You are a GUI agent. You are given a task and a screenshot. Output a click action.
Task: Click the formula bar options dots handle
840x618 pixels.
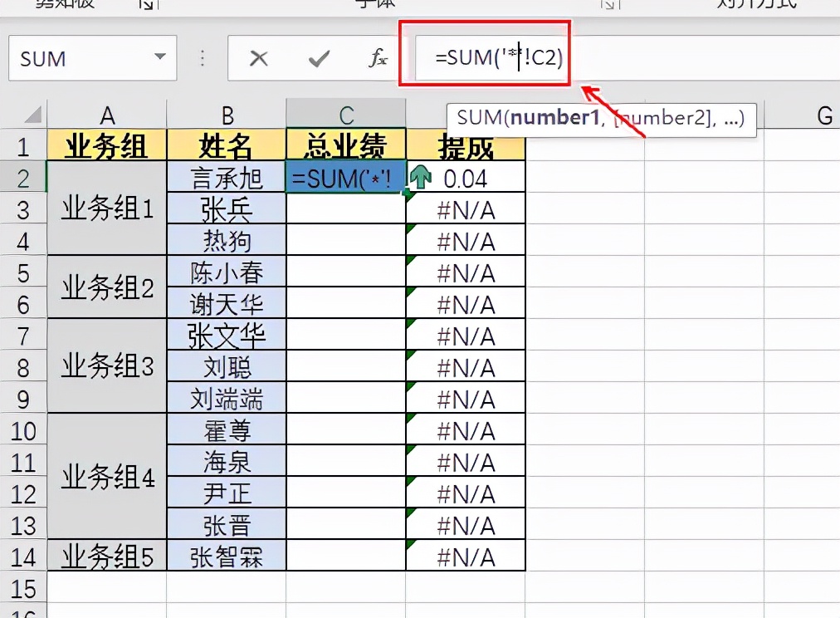(x=203, y=58)
